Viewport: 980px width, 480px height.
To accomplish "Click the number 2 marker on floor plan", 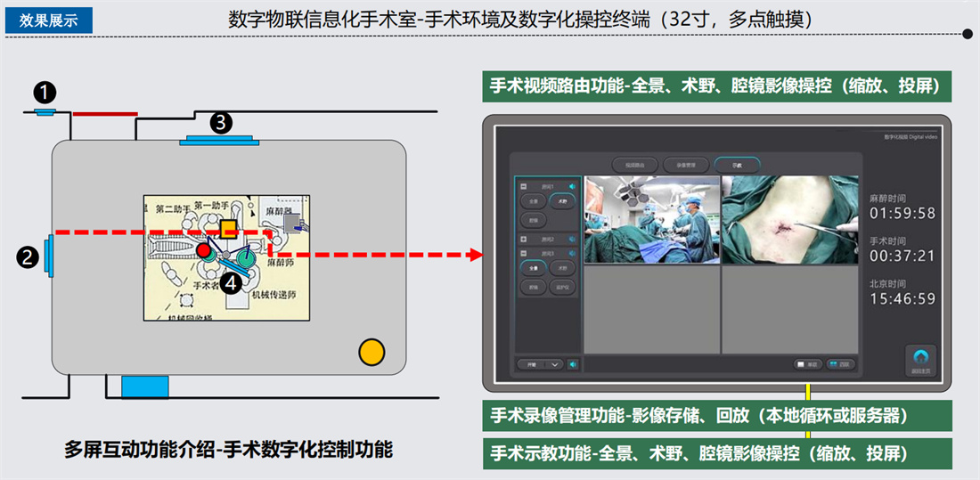I will coord(28,256).
